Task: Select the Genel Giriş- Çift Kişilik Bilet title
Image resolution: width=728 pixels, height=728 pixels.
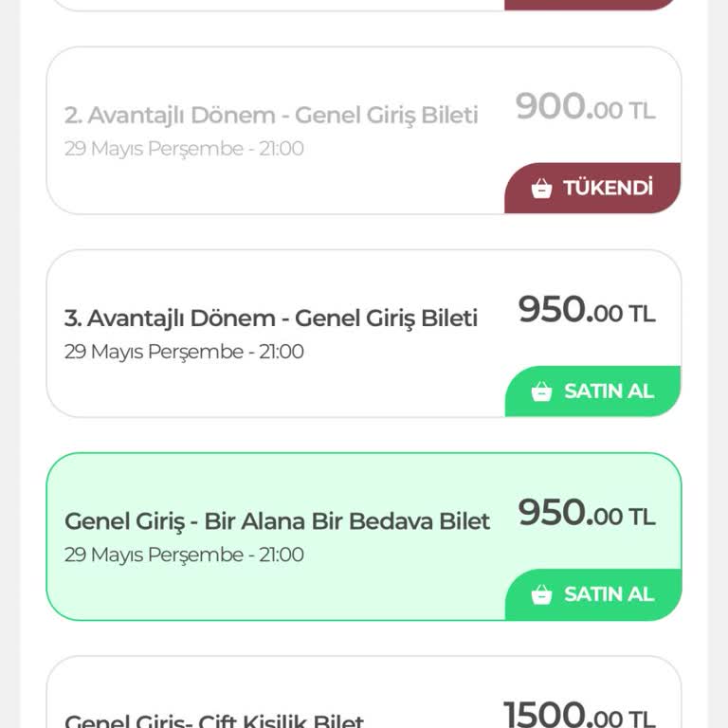Action: point(214,719)
